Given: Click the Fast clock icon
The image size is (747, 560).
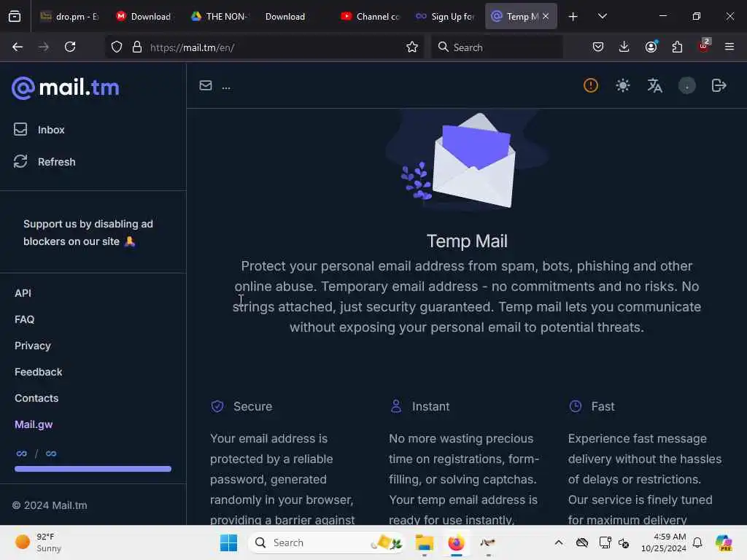Looking at the screenshot, I should point(576,406).
